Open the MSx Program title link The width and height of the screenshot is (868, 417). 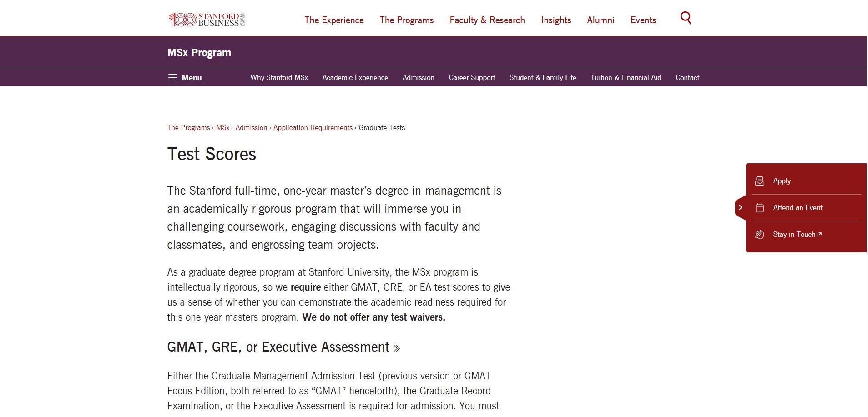coord(199,53)
